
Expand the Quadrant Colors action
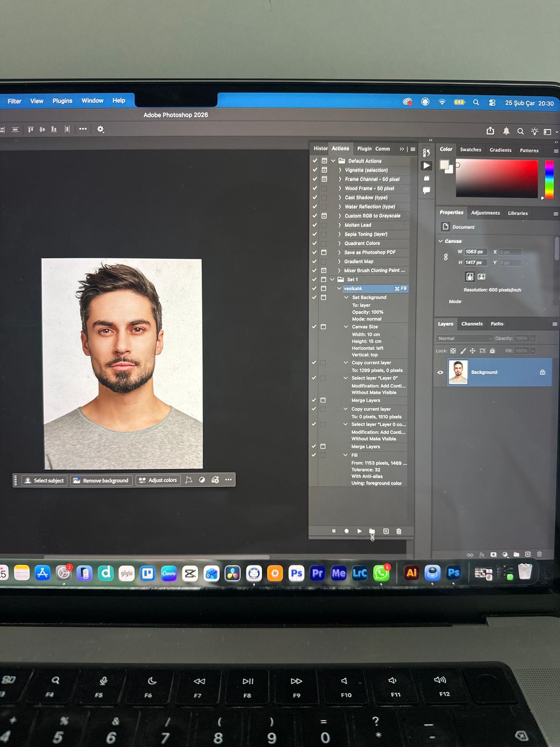[339, 243]
